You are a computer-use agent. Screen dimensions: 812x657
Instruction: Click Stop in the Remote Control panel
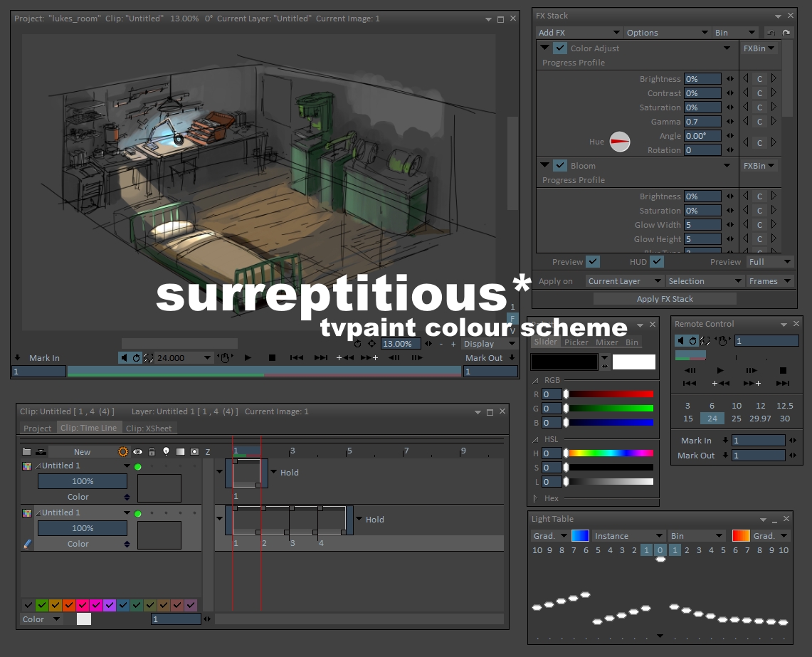783,370
